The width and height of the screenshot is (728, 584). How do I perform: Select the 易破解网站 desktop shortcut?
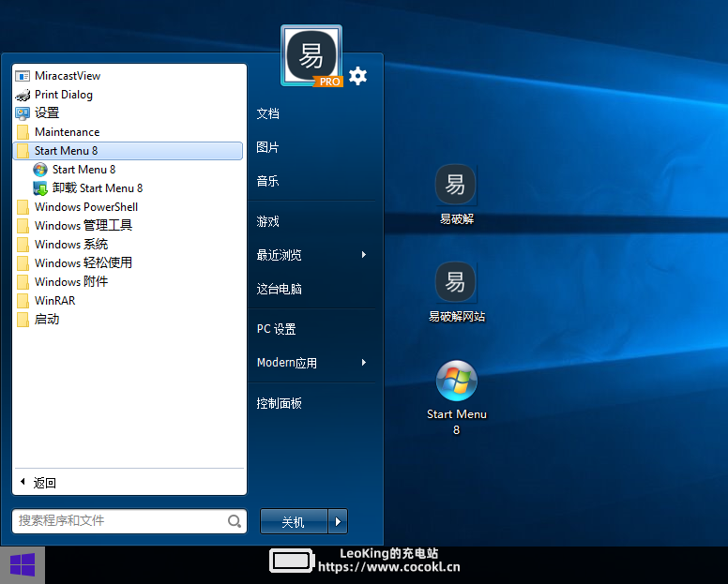456,292
